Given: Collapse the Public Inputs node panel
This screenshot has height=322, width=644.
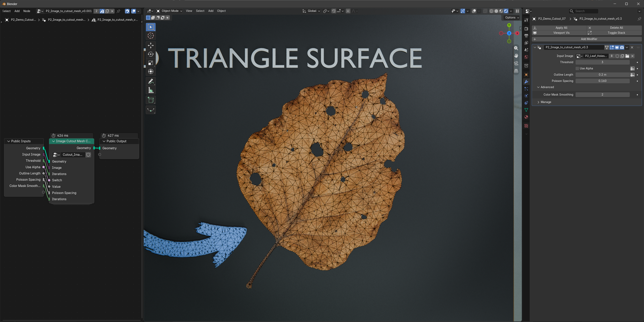Looking at the screenshot, I should click(8, 141).
